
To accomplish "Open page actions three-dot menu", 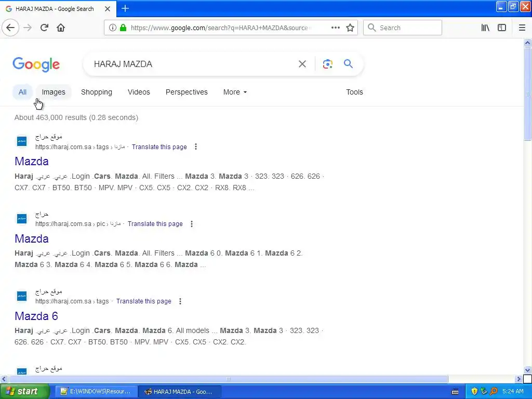I will pyautogui.click(x=335, y=28).
